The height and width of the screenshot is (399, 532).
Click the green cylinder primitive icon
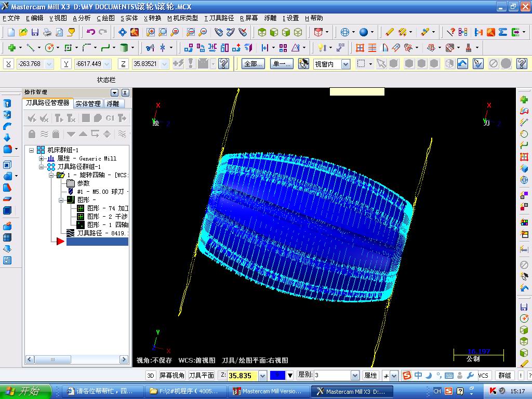[124, 48]
